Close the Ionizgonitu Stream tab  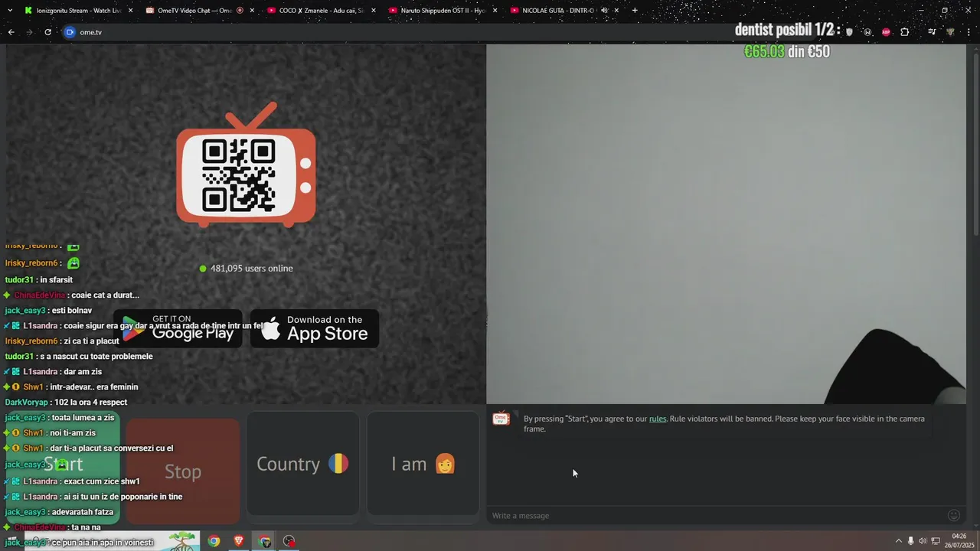coord(130,11)
